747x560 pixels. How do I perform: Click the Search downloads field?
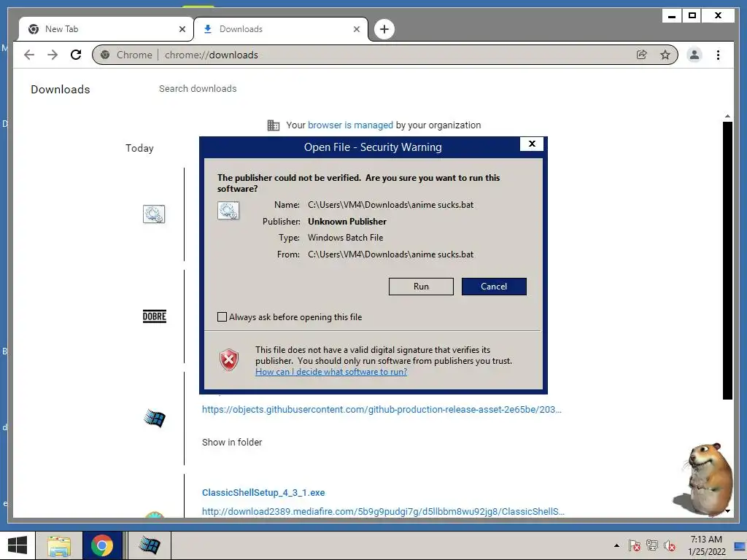[198, 88]
